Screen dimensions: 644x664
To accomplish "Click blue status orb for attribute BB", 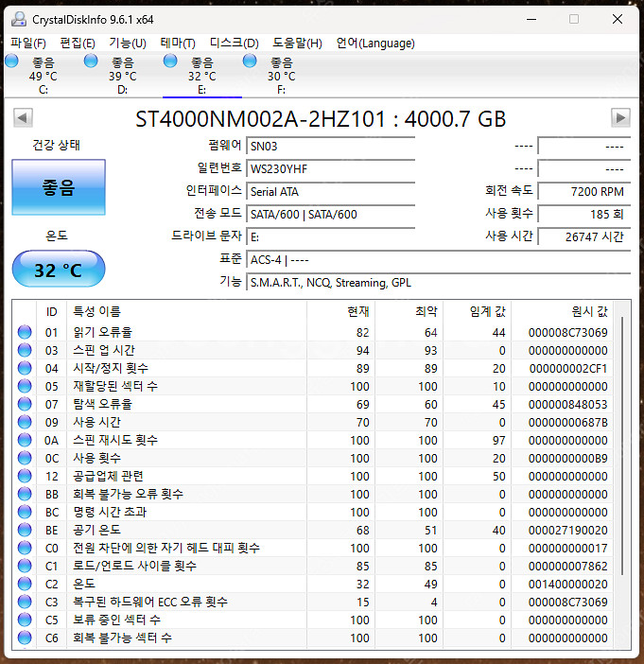I will [x=25, y=494].
